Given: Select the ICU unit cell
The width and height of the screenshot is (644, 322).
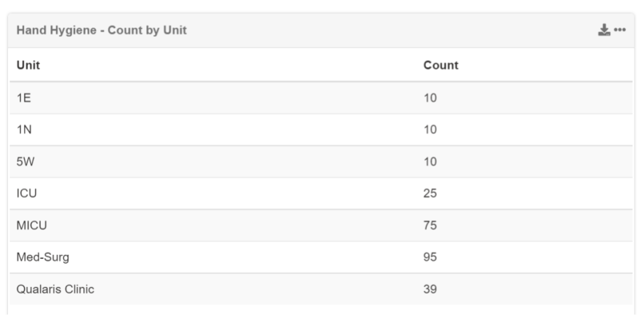Looking at the screenshot, I should (x=27, y=193).
